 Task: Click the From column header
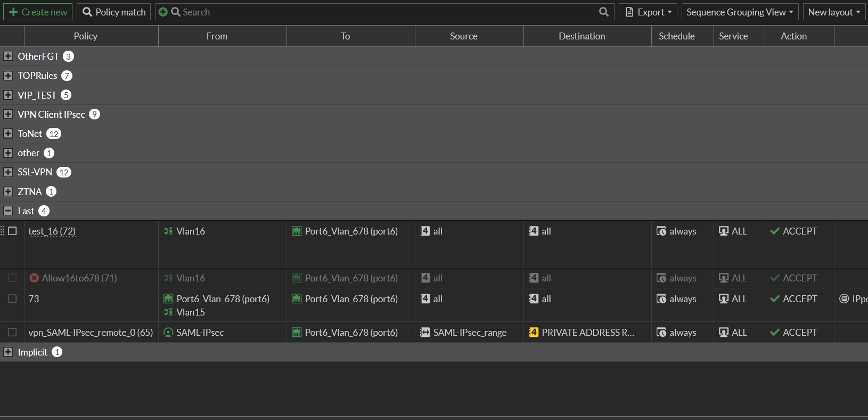(223, 36)
